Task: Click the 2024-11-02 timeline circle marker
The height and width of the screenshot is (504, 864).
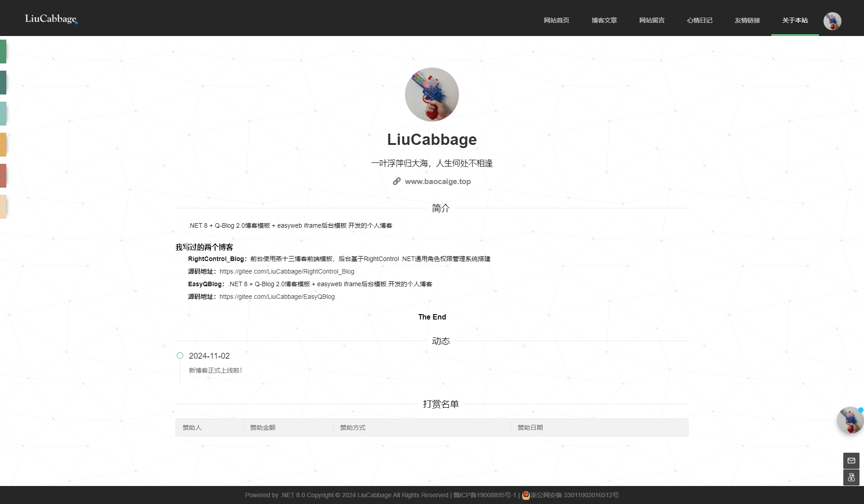Action: click(180, 355)
